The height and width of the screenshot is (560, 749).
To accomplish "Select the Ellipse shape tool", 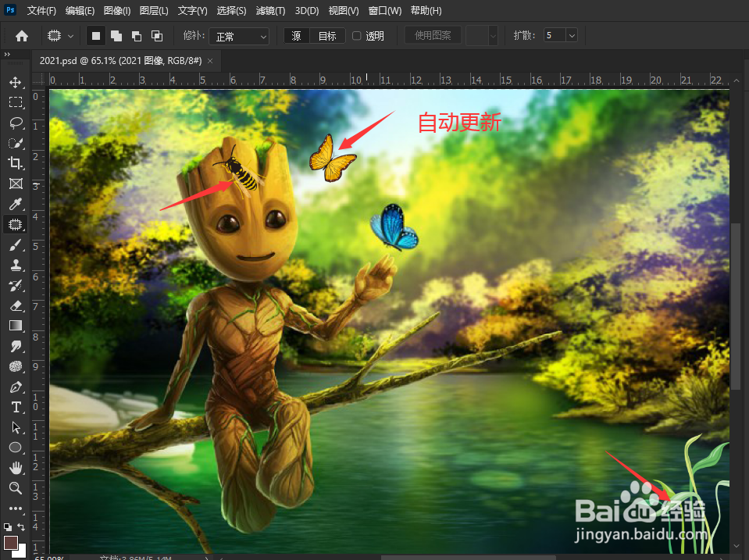I will (x=16, y=448).
